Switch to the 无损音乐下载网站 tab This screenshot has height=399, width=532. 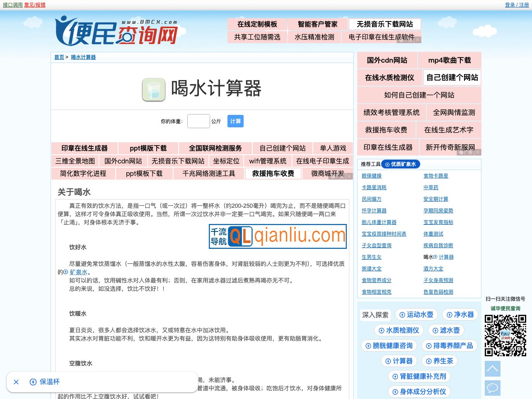385,24
